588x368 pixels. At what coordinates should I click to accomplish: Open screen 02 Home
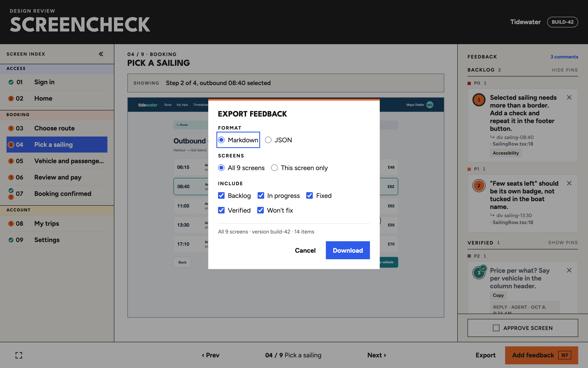click(57, 98)
